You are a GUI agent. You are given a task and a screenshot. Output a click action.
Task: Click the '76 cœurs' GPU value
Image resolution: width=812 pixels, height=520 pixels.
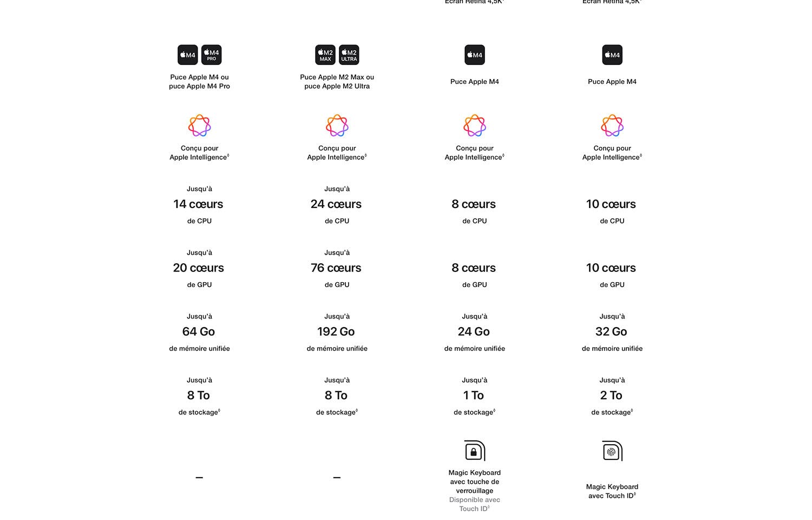336,268
